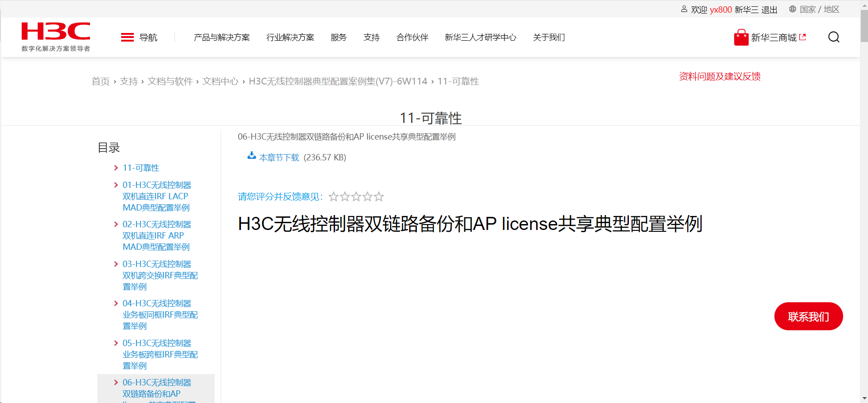Click the search magnifier icon
This screenshot has height=403, width=868.
tap(834, 37)
